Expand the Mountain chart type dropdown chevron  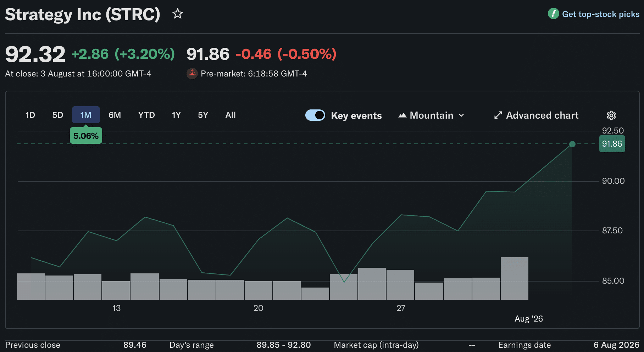click(461, 115)
